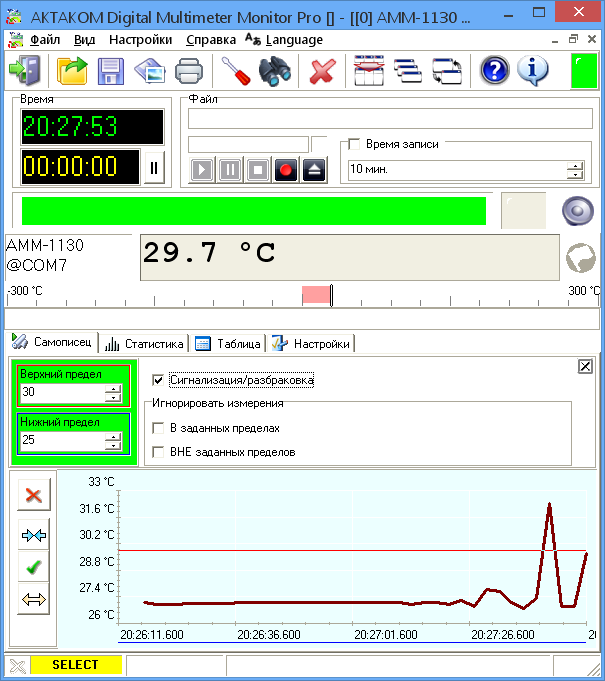The height and width of the screenshot is (681, 605).
Task: Click the stop button in file panel
Action: [x=258, y=169]
